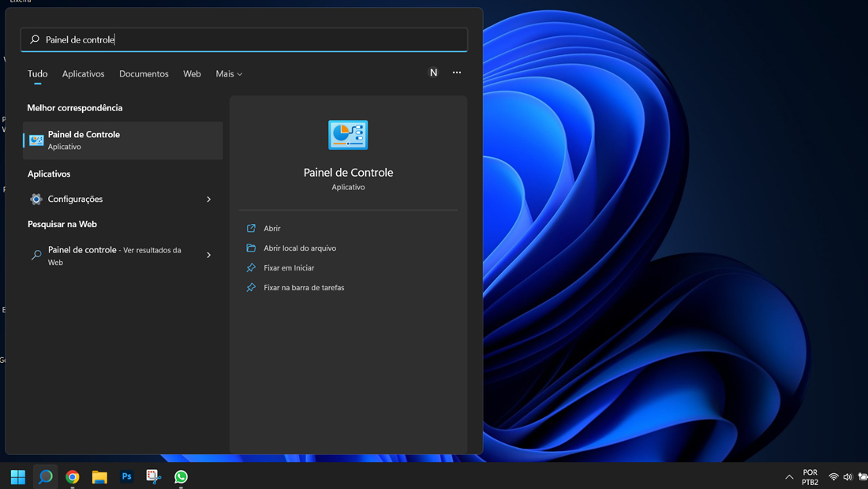Click the N account avatar

(433, 73)
